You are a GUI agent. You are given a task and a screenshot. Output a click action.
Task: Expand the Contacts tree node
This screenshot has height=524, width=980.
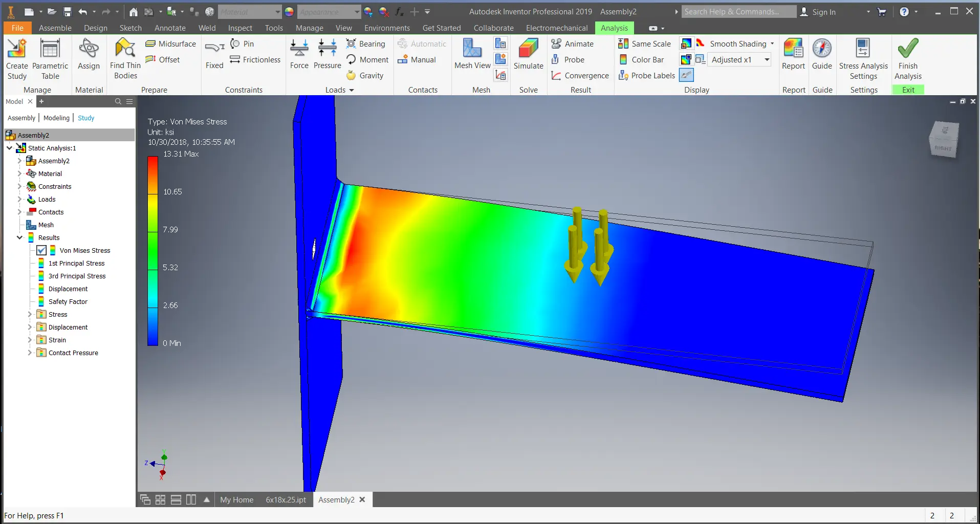pos(20,212)
